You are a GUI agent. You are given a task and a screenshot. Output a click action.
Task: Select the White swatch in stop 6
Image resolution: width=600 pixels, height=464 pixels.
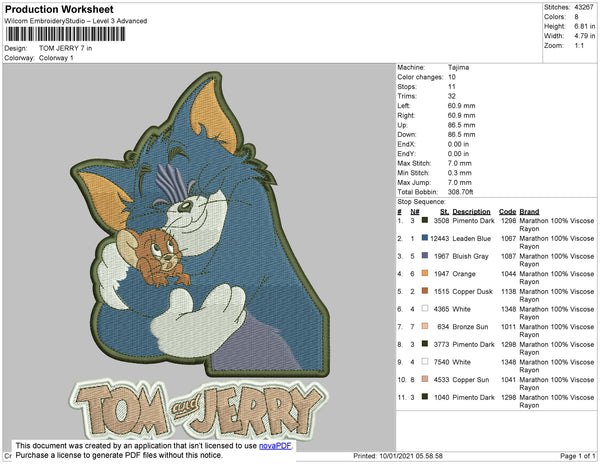click(425, 308)
